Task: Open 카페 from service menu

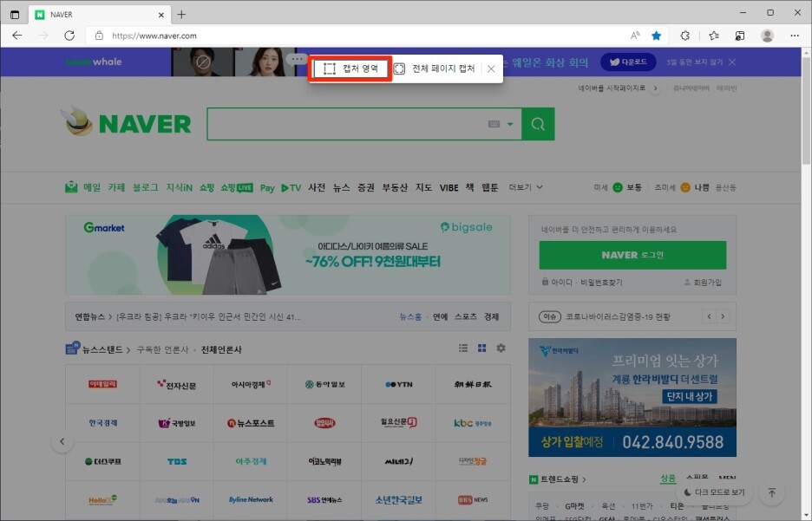Action: pos(116,187)
